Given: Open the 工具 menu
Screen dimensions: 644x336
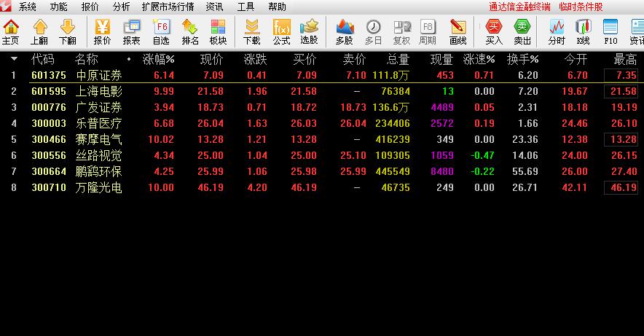Looking at the screenshot, I should point(246,7).
